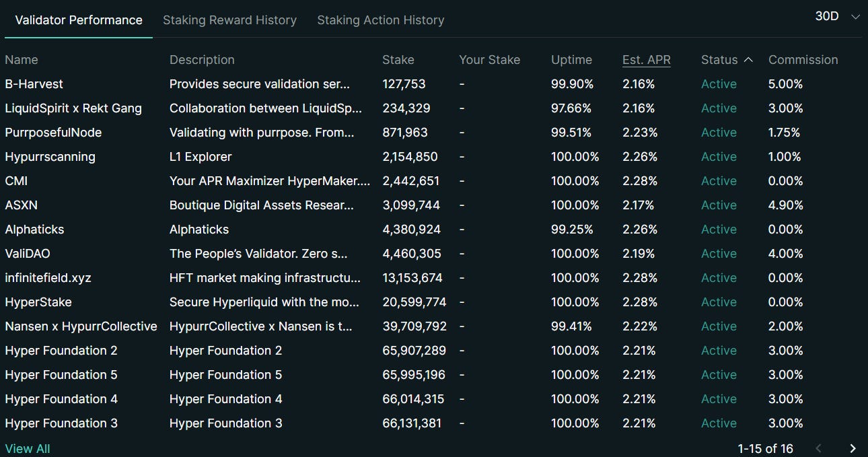Screen dimensions: 868x457
Task: Click the 4.00% commission value
Action: click(786, 254)
